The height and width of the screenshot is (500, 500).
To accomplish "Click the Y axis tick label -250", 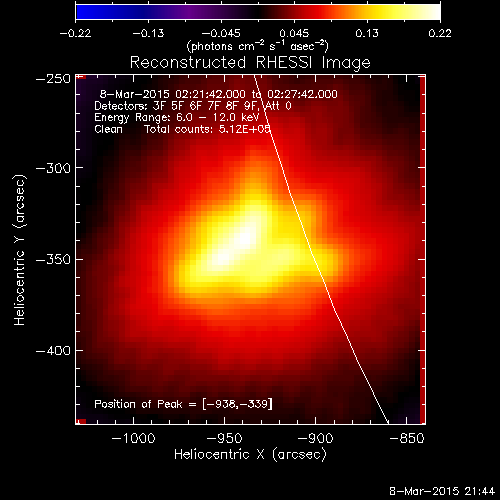I will click(x=53, y=79).
